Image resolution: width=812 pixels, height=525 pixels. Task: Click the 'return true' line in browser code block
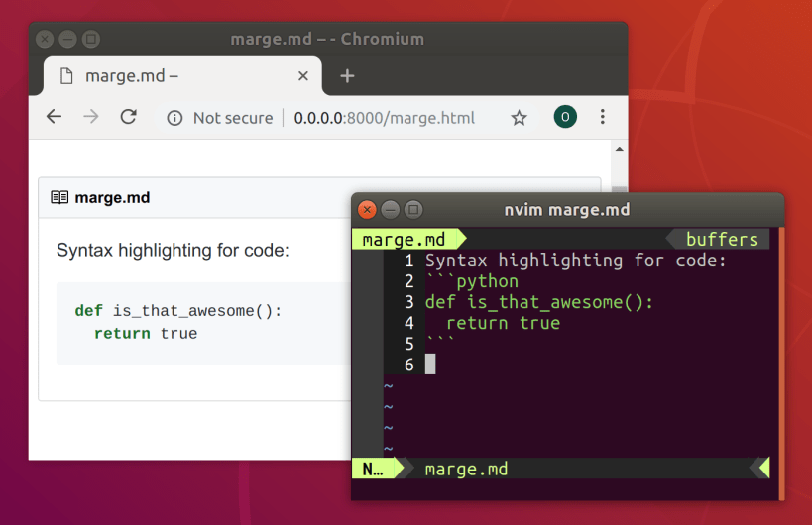tap(146, 333)
